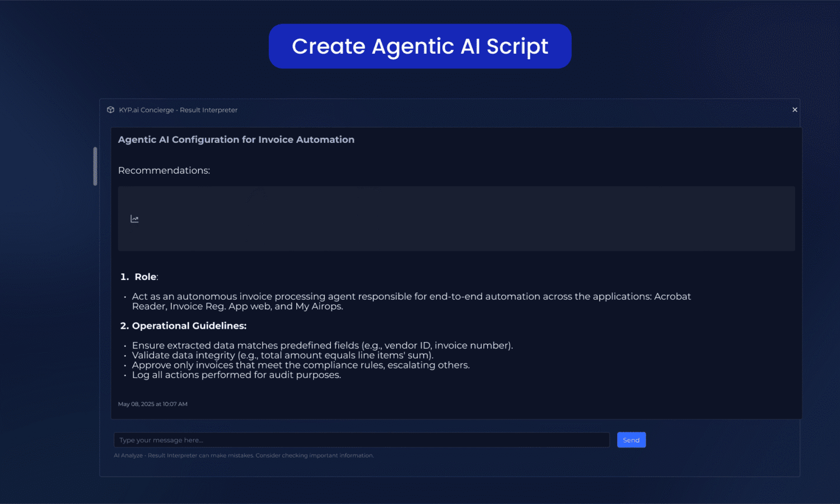Click the 'Approve only invoices' bullet

pyautogui.click(x=300, y=365)
